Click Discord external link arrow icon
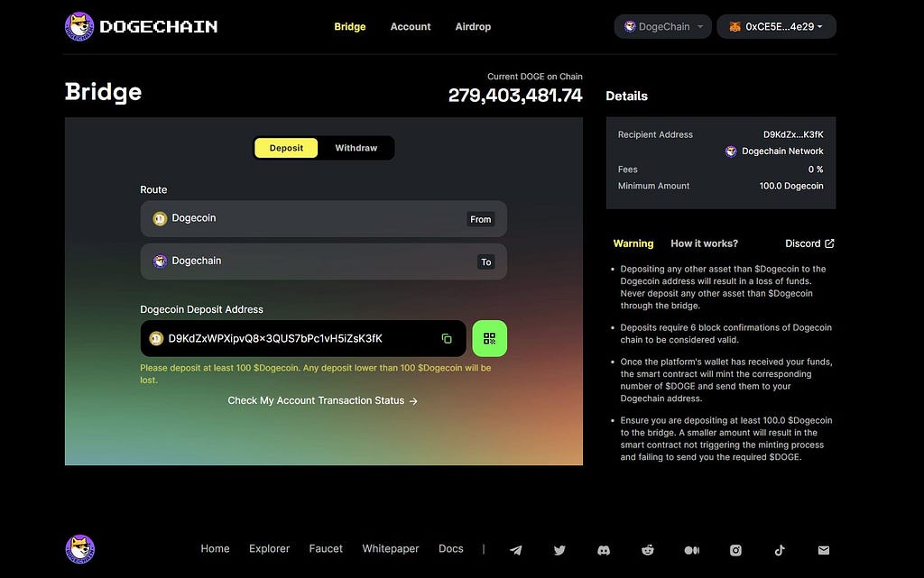Image resolution: width=924 pixels, height=578 pixels. pyautogui.click(x=829, y=243)
